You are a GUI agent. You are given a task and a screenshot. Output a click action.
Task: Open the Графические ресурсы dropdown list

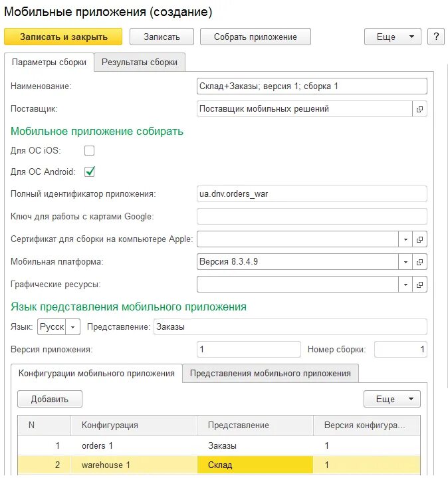(x=405, y=285)
